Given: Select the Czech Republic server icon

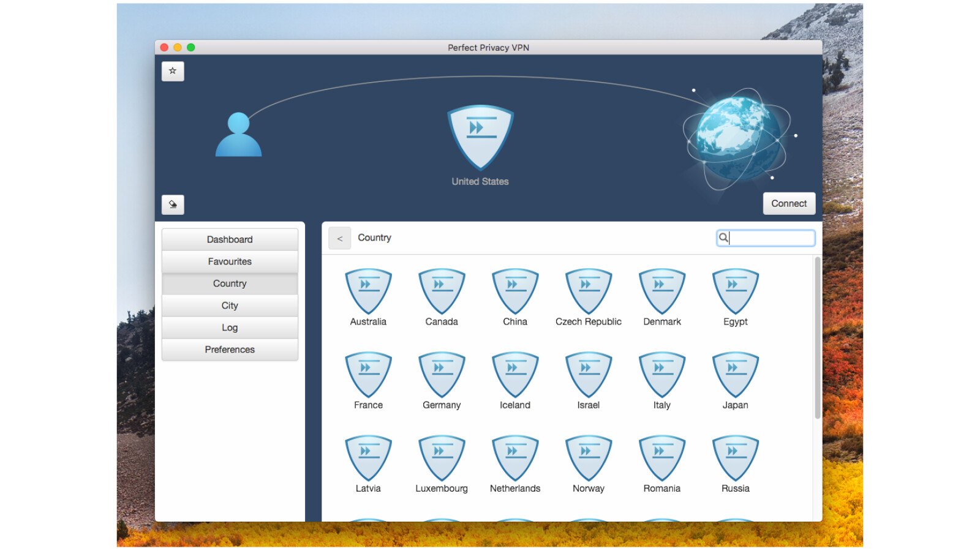Looking at the screenshot, I should (588, 291).
